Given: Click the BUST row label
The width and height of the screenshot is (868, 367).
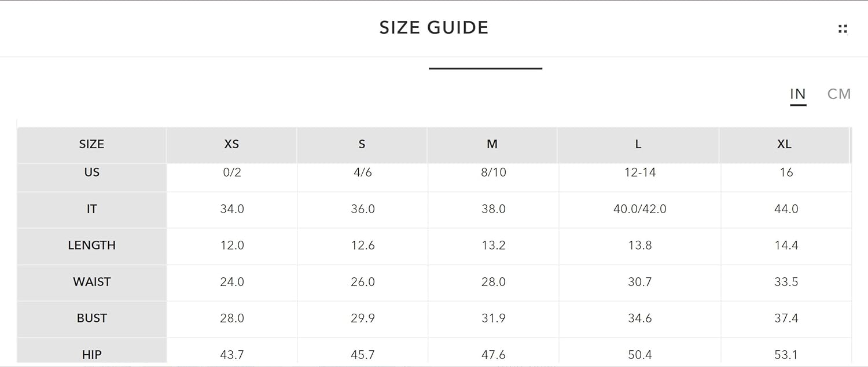Looking at the screenshot, I should click(x=92, y=318).
